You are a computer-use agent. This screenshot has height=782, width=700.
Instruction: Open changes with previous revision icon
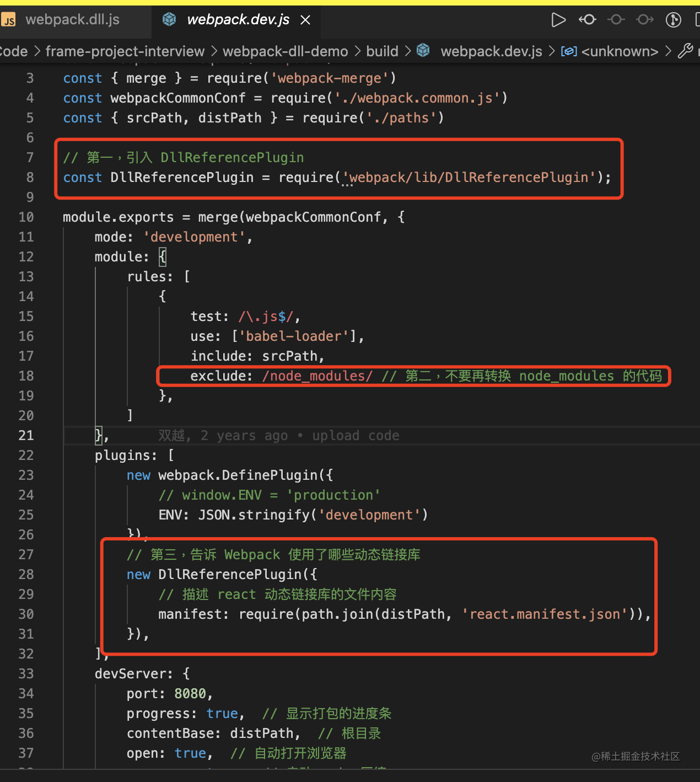tap(588, 20)
